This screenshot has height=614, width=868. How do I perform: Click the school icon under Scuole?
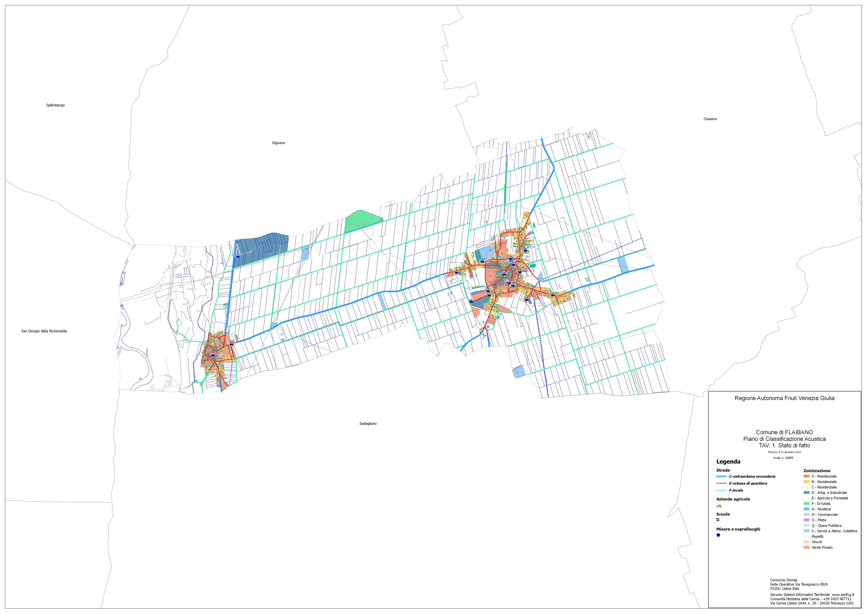tap(718, 520)
